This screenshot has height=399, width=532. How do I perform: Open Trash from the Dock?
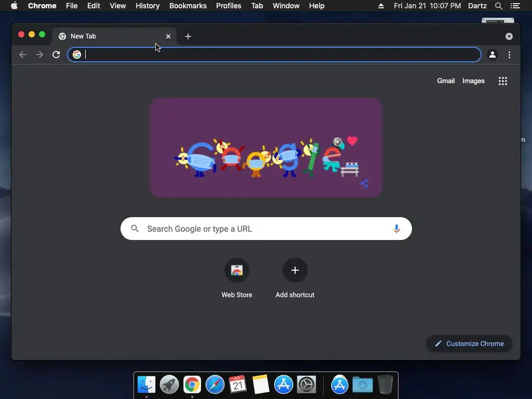pos(385,384)
